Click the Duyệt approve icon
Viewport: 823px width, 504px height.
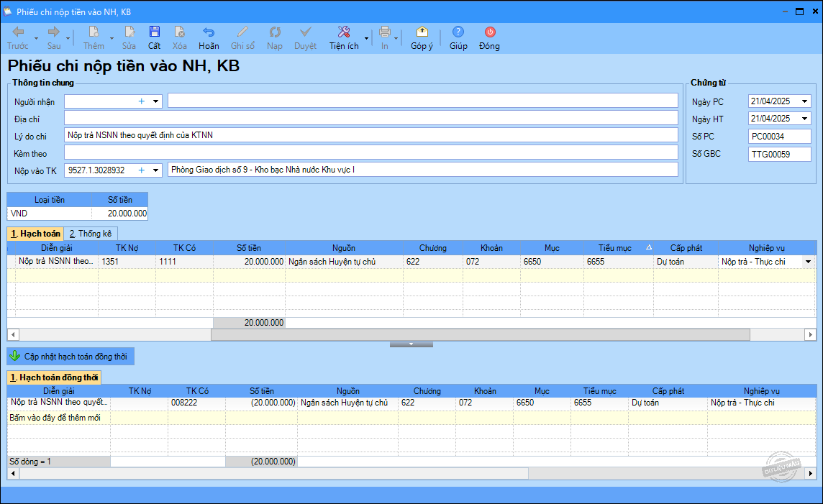(306, 38)
